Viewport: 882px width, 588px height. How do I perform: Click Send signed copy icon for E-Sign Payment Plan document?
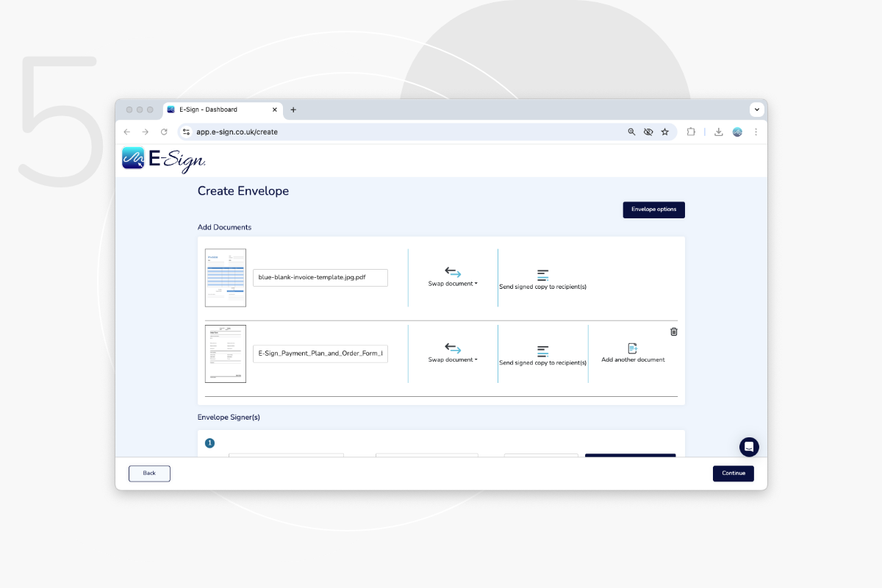(543, 351)
